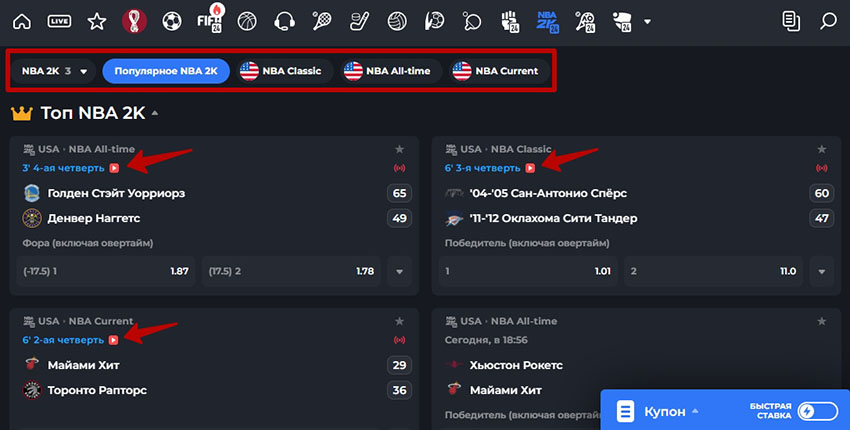
Task: Expand the NBA 2K 3 leagues dropdown
Action: [x=54, y=71]
